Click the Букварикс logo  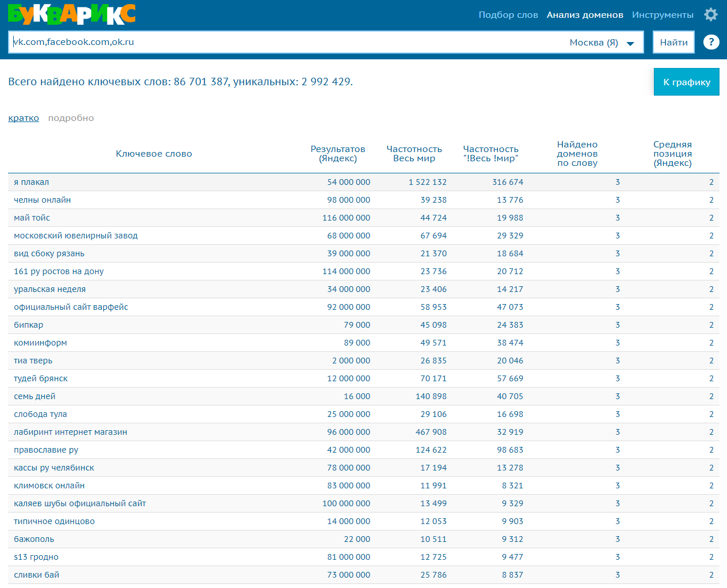[x=72, y=14]
